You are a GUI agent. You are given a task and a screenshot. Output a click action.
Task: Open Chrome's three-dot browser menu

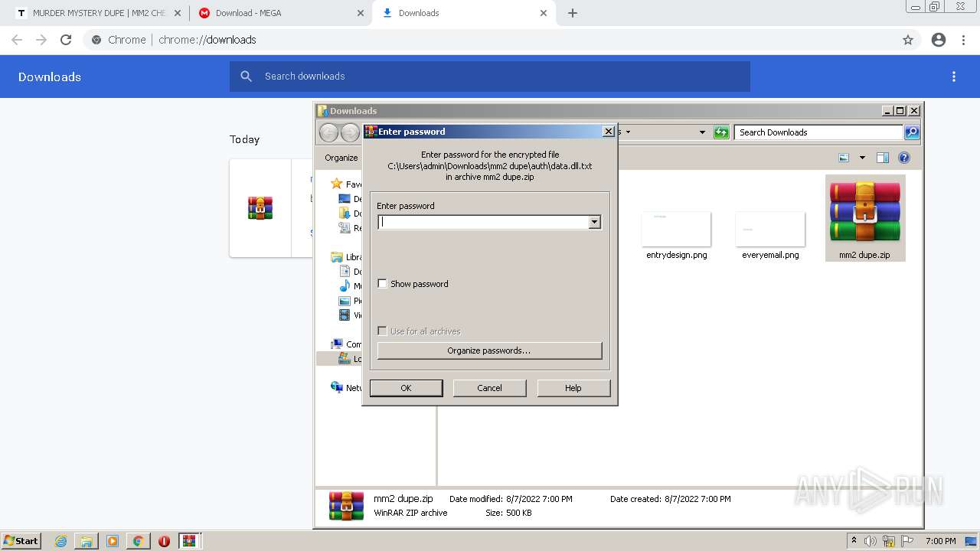tap(964, 40)
